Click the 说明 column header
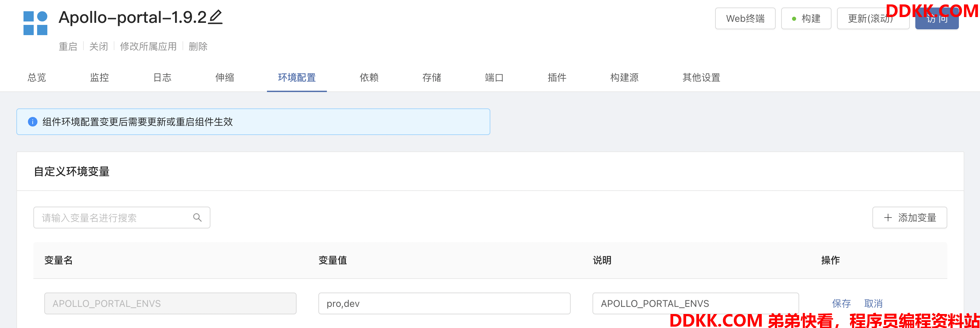The height and width of the screenshot is (328, 980). pyautogui.click(x=602, y=260)
